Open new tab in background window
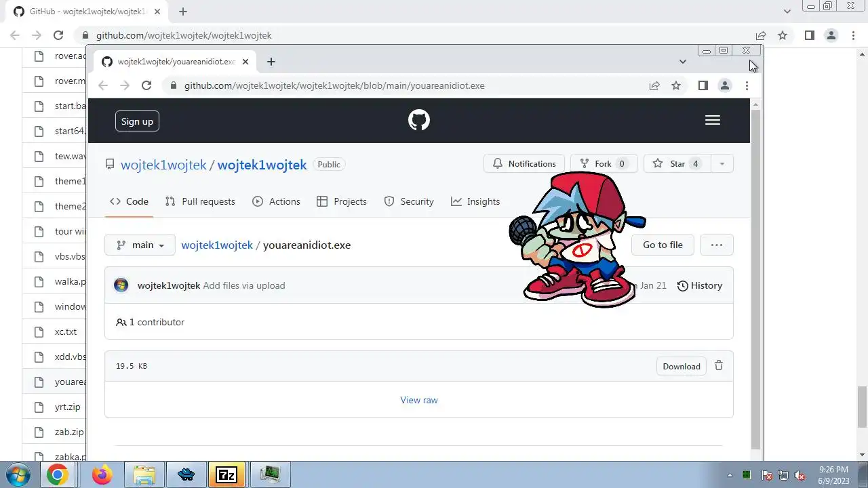 [183, 12]
